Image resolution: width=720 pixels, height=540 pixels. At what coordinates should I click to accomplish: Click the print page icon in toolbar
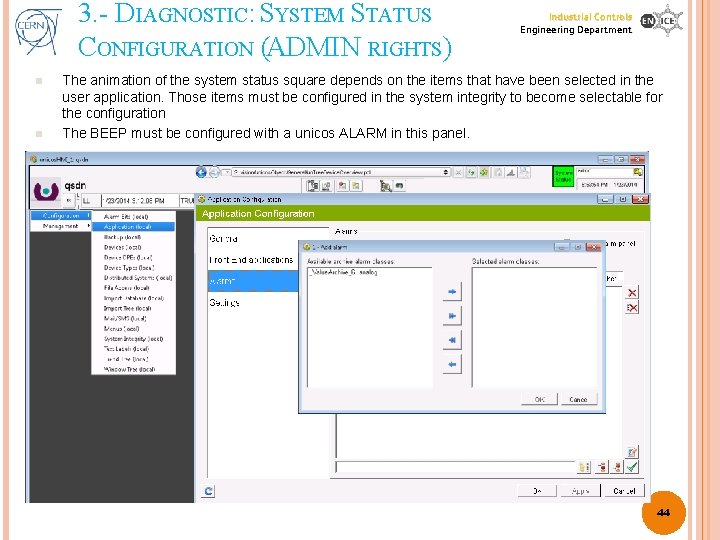524,173
